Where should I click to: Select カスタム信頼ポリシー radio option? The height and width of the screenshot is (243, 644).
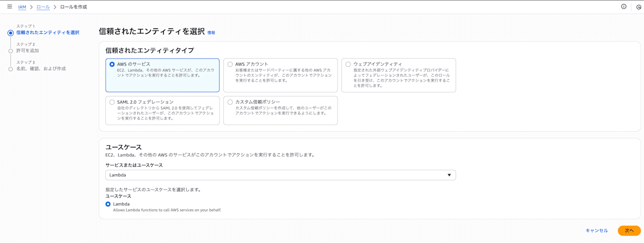(230, 102)
